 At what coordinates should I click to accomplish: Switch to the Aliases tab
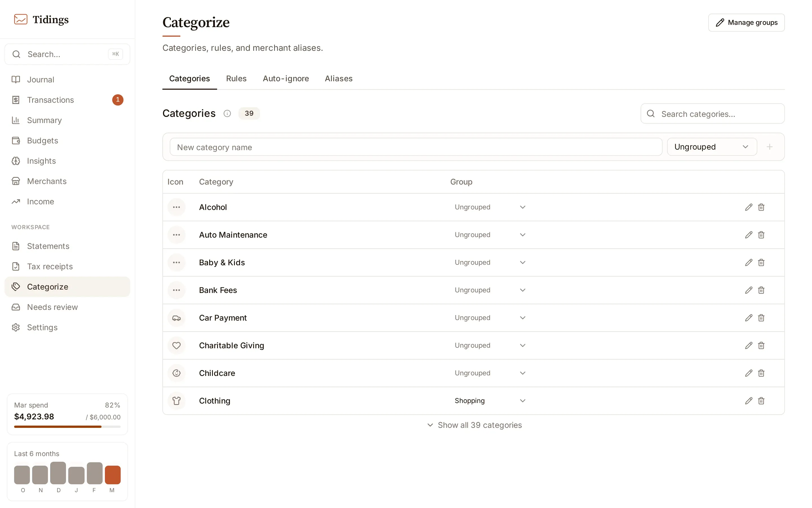click(339, 78)
